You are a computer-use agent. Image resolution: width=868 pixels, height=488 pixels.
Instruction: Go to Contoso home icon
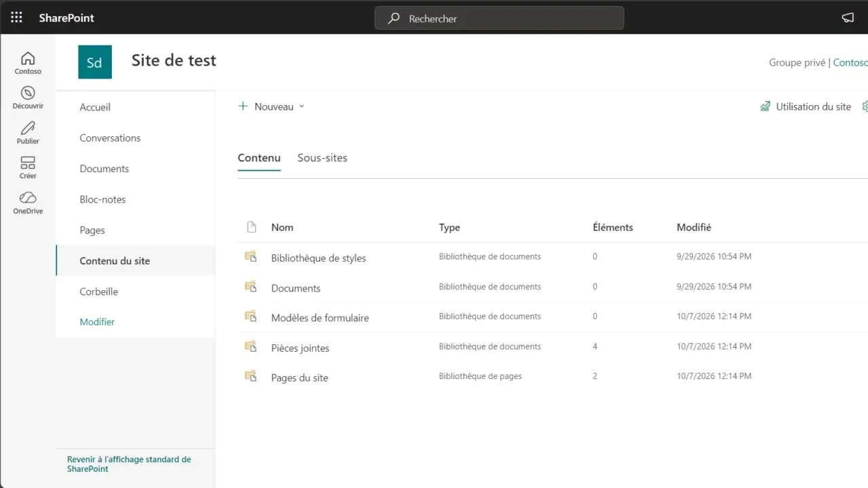pyautogui.click(x=28, y=58)
